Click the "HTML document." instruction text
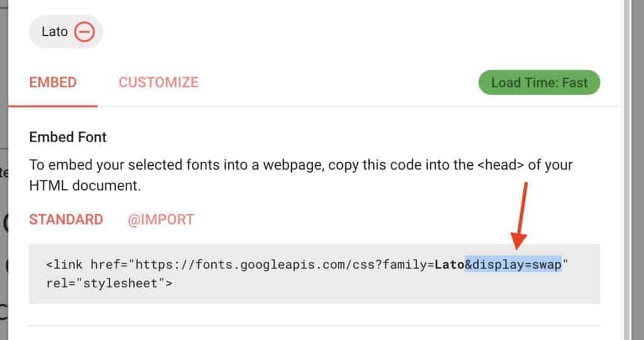The width and height of the screenshot is (644, 340). pyautogui.click(x=84, y=186)
